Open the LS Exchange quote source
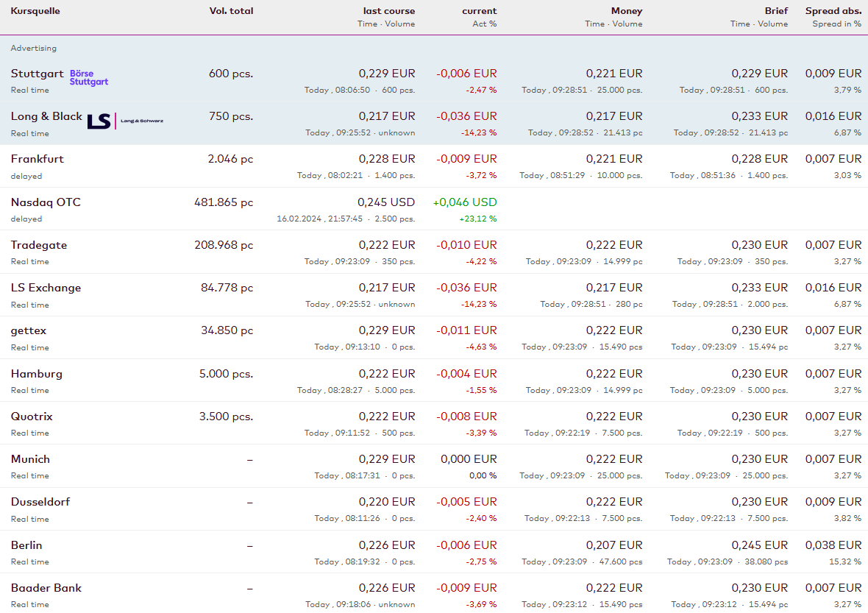This screenshot has width=868, height=613. click(46, 288)
